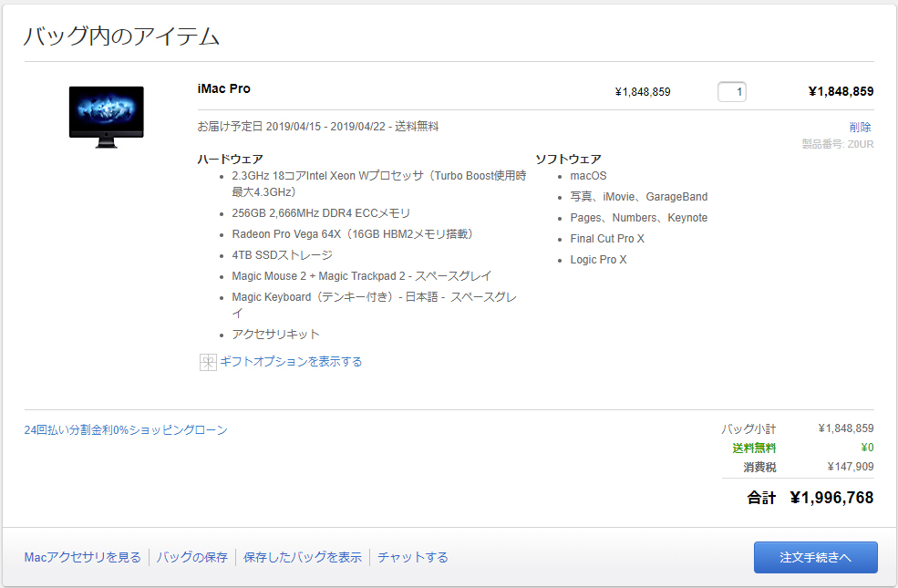Select the Magic Keyboard（テンキー付き）line
This screenshot has height=588, width=898.
(375, 304)
